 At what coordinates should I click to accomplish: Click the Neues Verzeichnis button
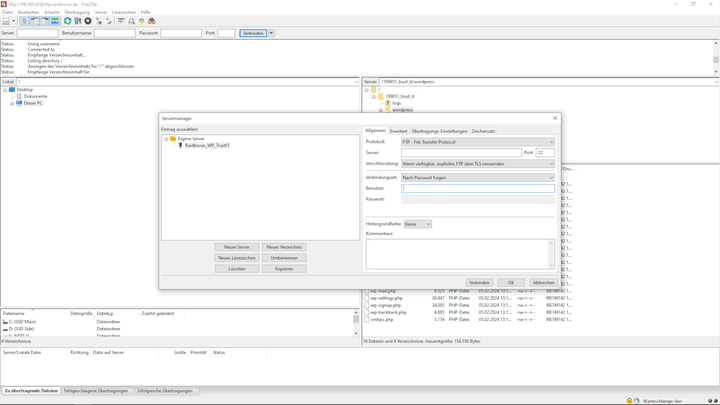point(284,247)
